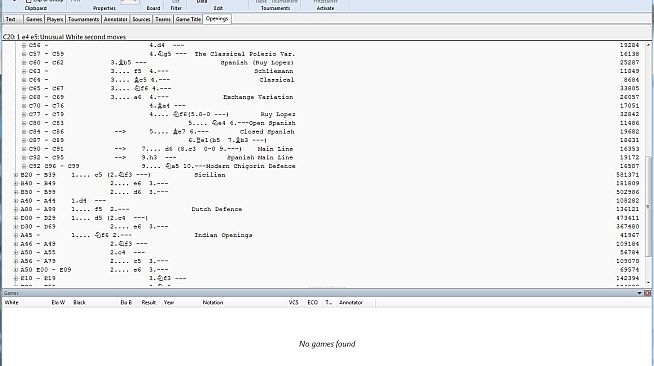Expand the C68 - C69 Exchange Variation node
This screenshot has width=654, height=366.
[x=24, y=97]
